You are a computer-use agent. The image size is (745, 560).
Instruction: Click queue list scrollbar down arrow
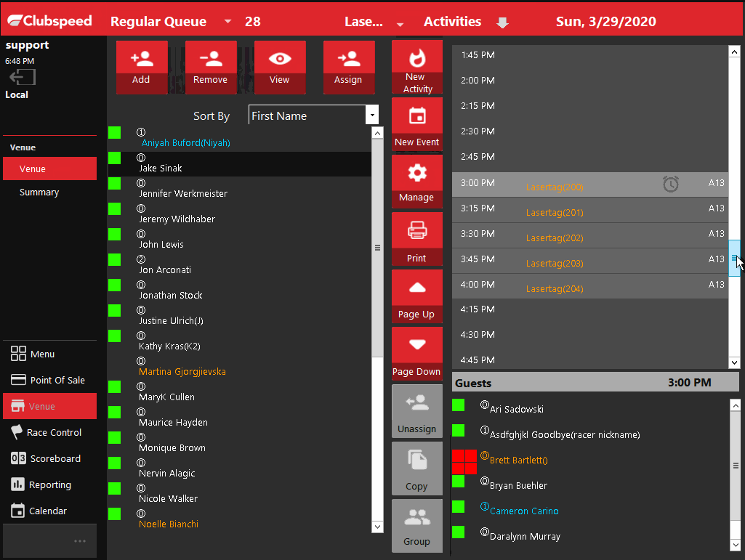point(377,527)
